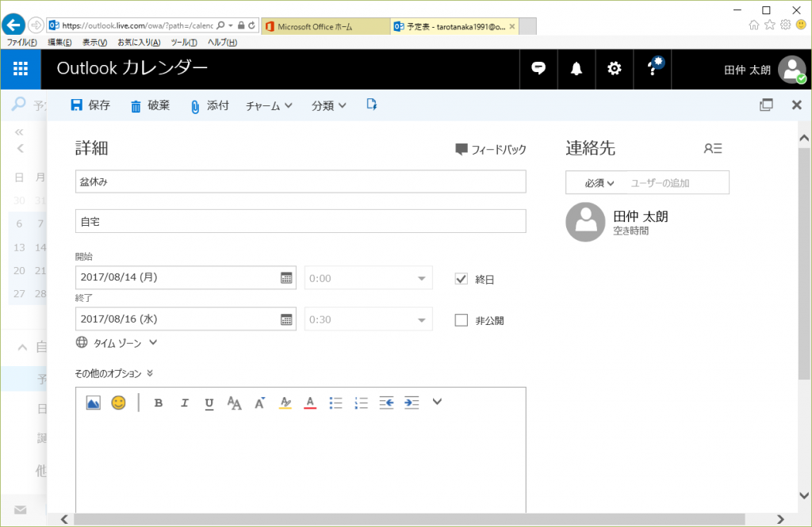Open the ヘルプ menu
This screenshot has width=812, height=527.
[x=222, y=43]
